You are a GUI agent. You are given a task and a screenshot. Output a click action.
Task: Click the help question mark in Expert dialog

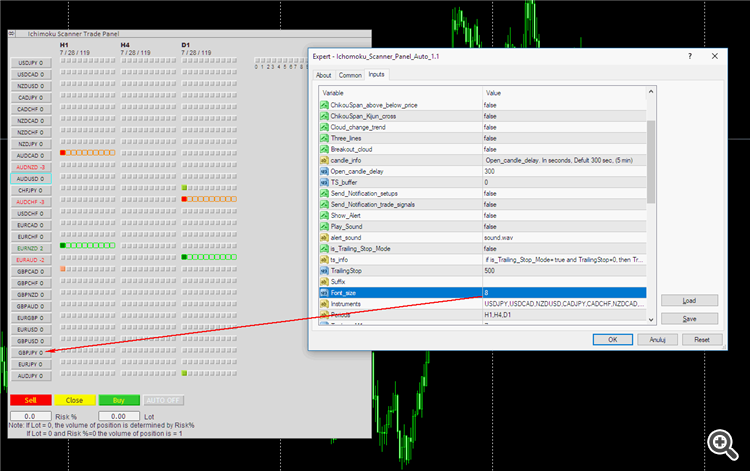click(x=690, y=56)
